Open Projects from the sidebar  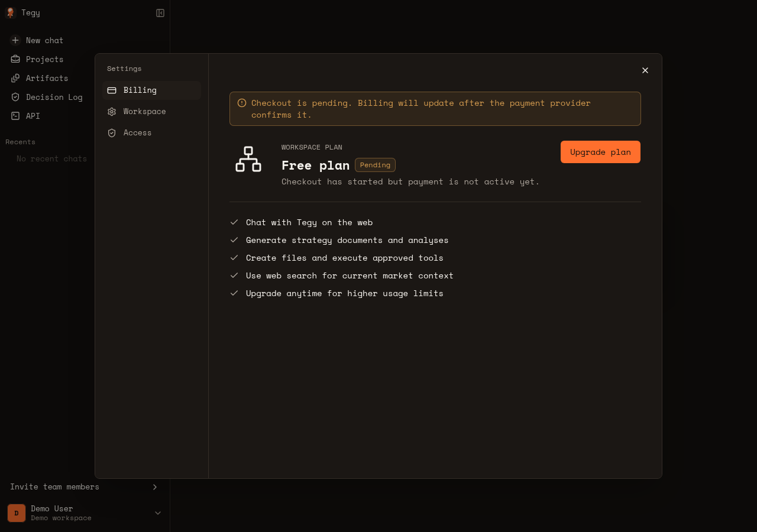(85, 59)
